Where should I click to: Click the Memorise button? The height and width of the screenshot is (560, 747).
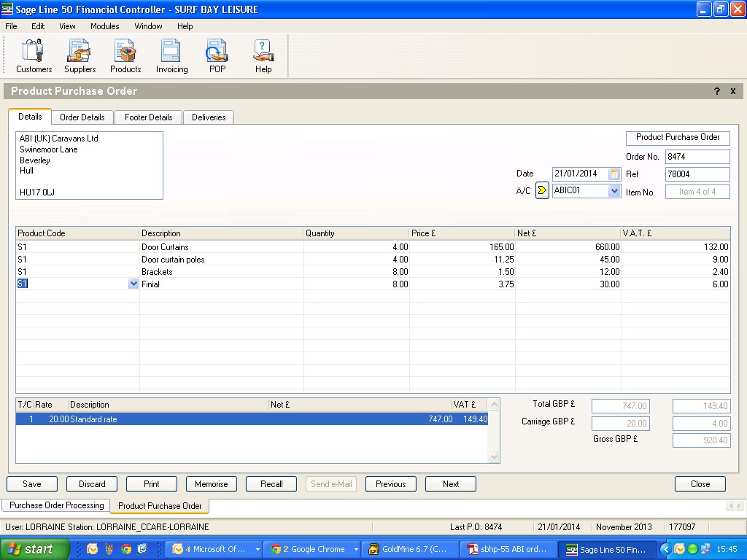(x=212, y=484)
